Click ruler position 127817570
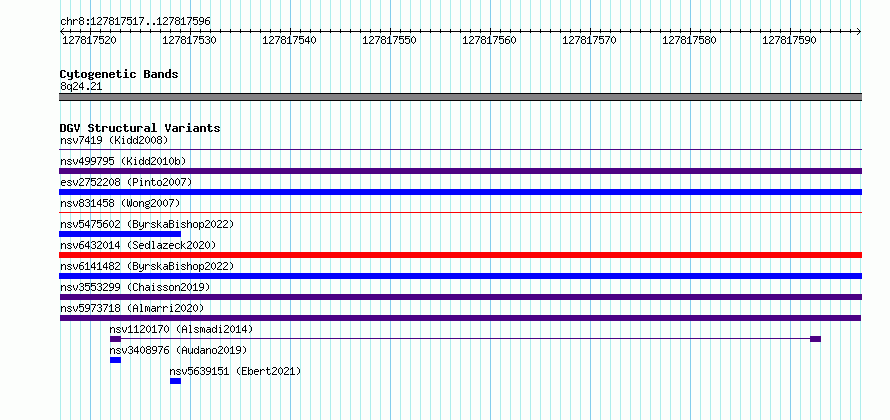The width and height of the screenshot is (890, 420). 590,40
